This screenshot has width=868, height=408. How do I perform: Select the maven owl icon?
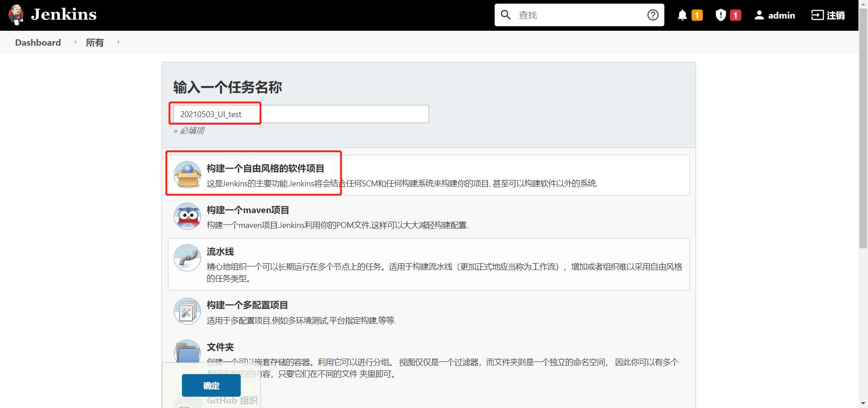[x=187, y=216]
